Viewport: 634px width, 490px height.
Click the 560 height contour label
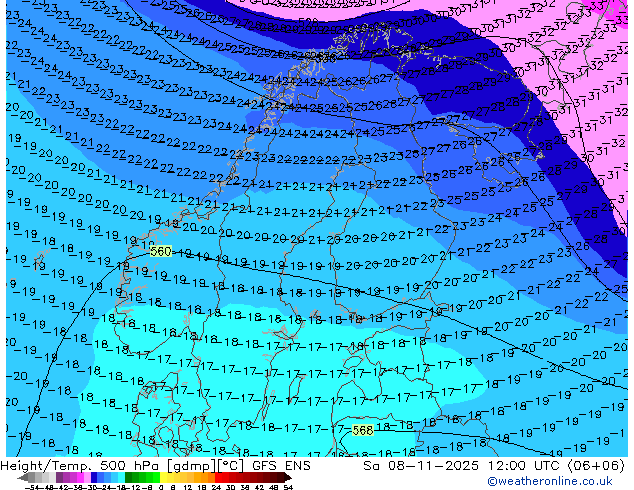(x=161, y=251)
